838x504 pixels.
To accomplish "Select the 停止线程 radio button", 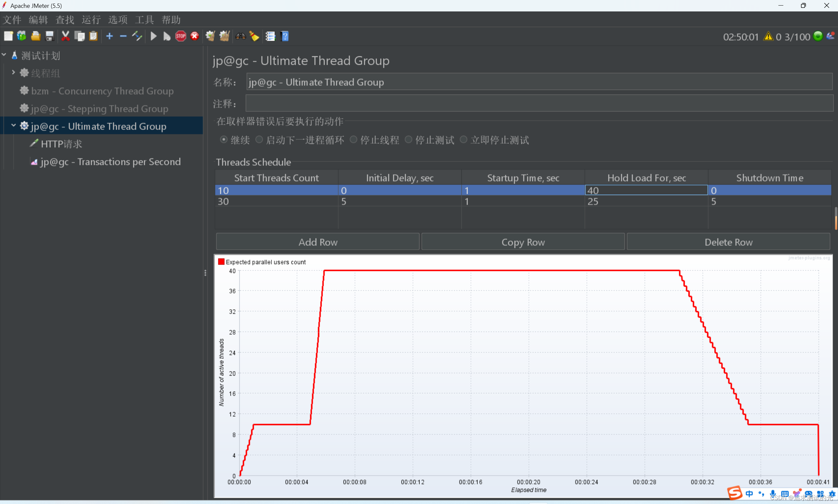I will (x=353, y=140).
